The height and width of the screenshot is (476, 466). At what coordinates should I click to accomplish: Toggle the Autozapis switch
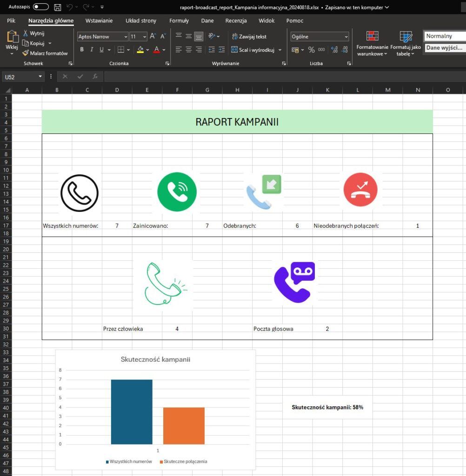tap(41, 7)
